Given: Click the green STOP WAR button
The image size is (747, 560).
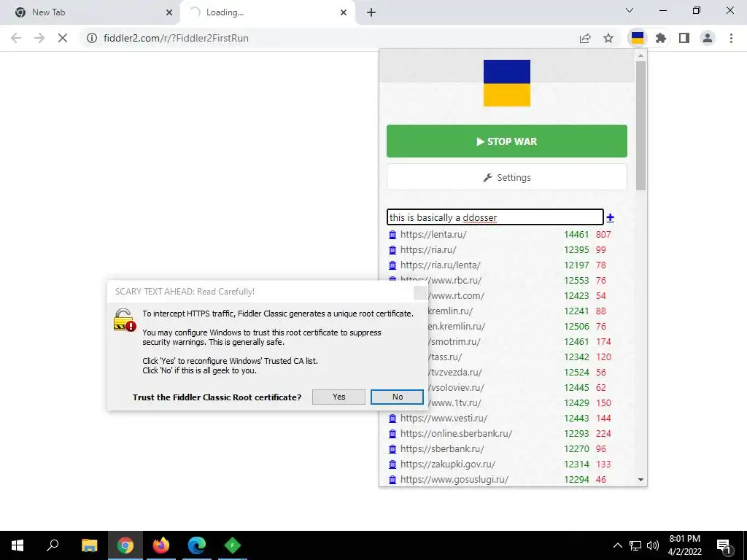Looking at the screenshot, I should (507, 141).
